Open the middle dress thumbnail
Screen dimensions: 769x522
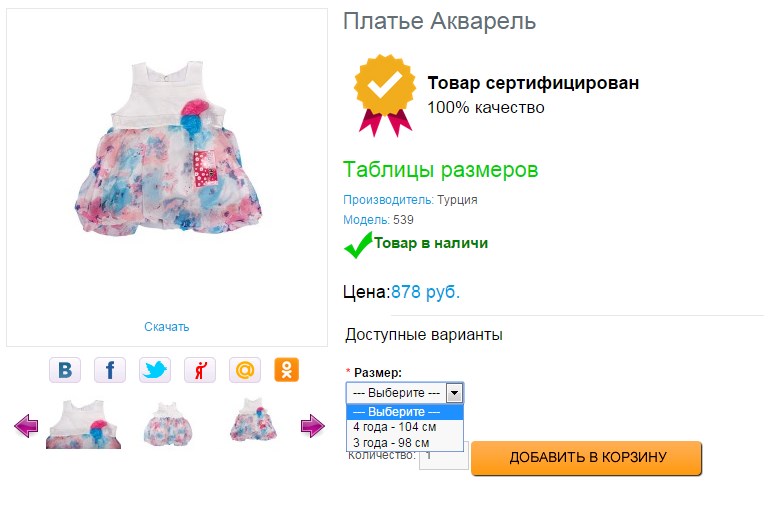pyautogui.click(x=168, y=423)
